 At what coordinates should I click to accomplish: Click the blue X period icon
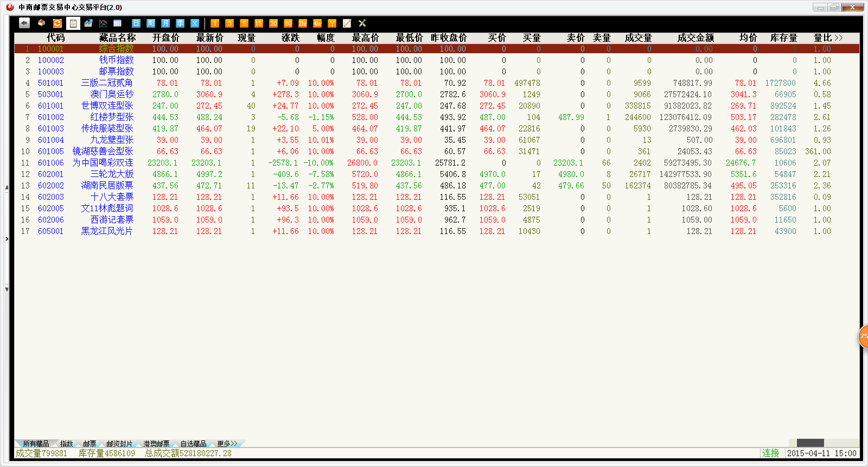tap(195, 23)
